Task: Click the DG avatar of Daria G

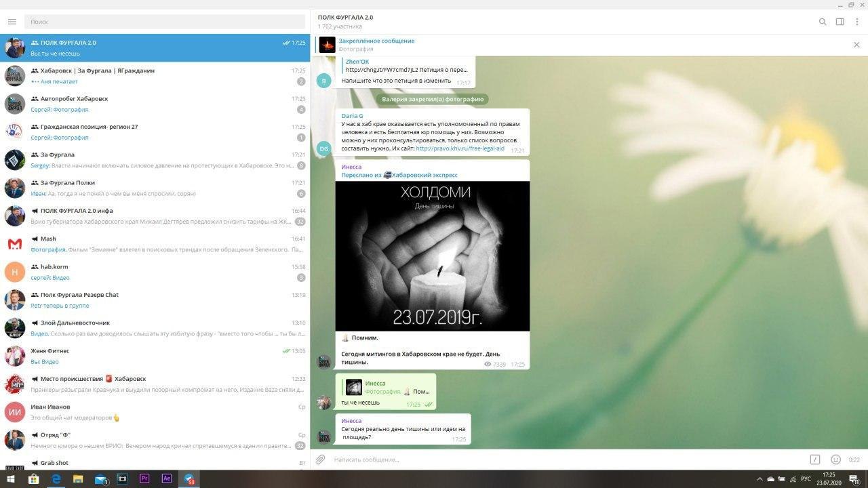Action: tap(323, 148)
